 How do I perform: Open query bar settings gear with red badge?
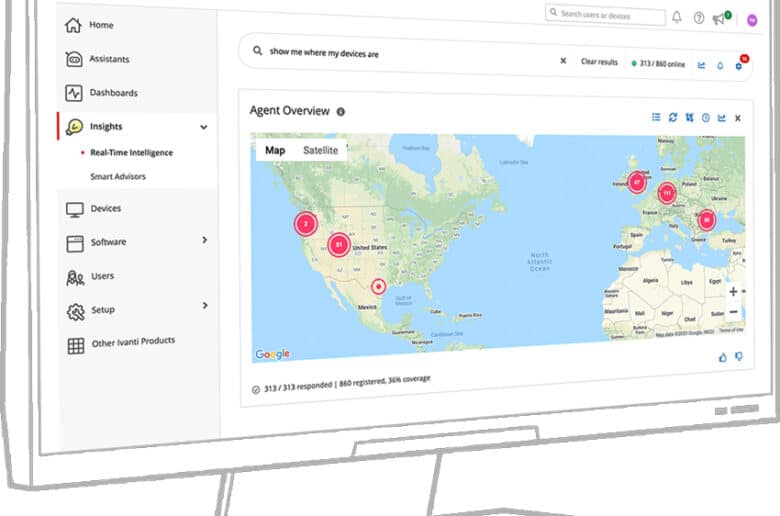740,64
